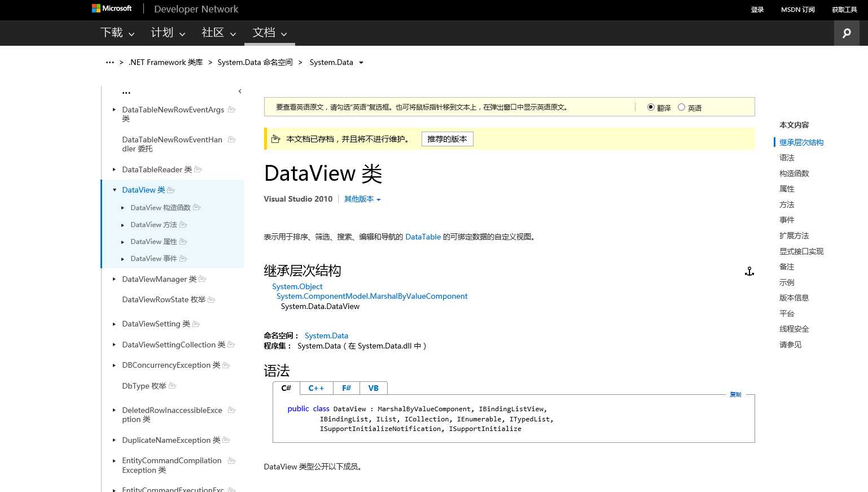Jump to 线程安全 in 本文内容
Screen dimensions: 868x492
[794, 329]
